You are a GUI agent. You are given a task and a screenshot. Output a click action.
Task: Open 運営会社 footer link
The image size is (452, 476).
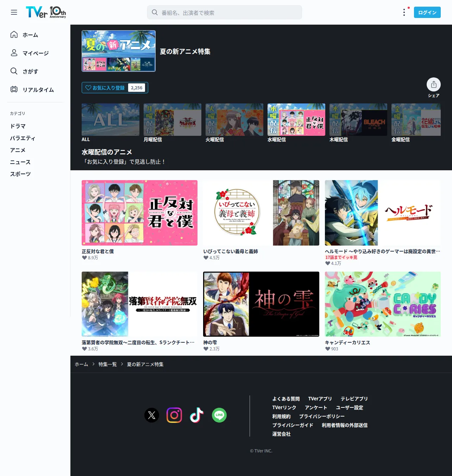click(281, 434)
